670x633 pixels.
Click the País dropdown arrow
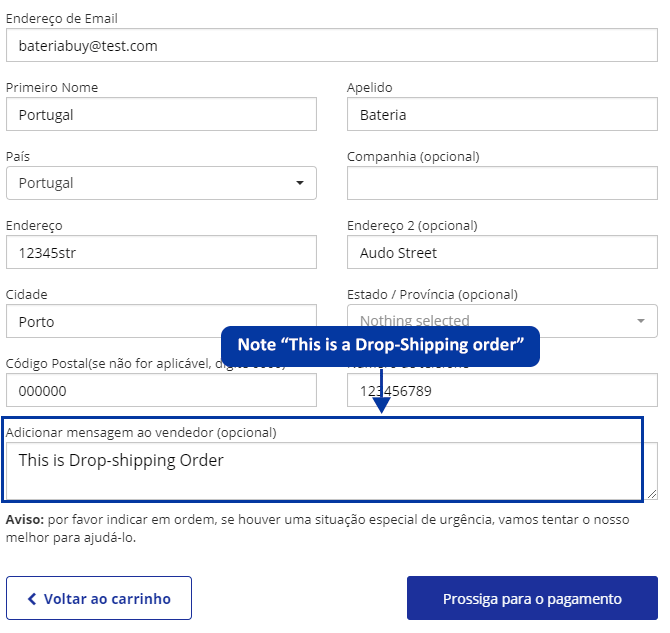pyautogui.click(x=300, y=183)
